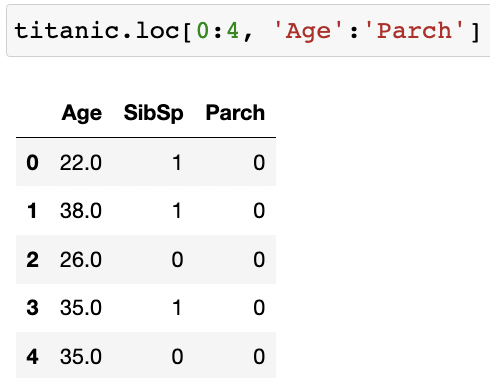Click Parch value 0 in row 4
This screenshot has height=378, width=490.
point(259,356)
